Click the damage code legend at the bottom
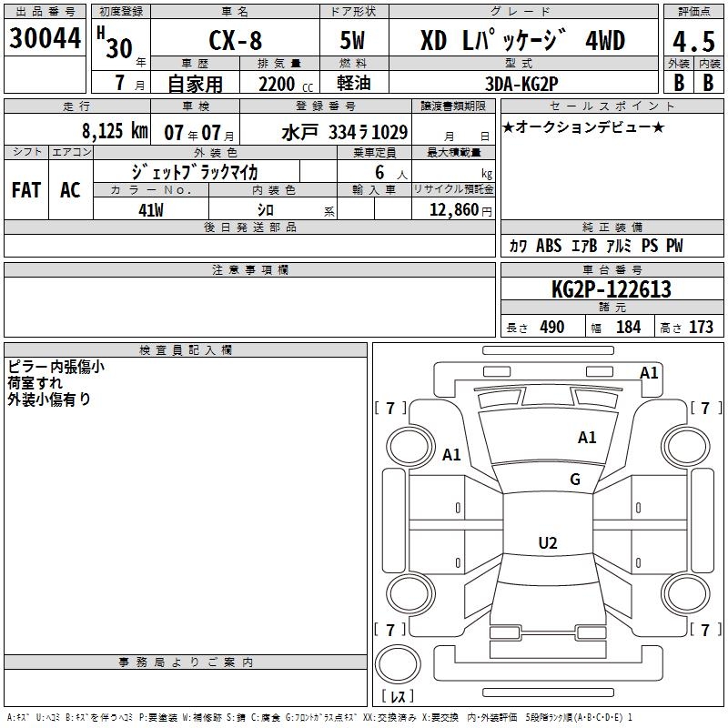Image resolution: width=728 pixels, height=728 pixels. pyautogui.click(x=320, y=717)
